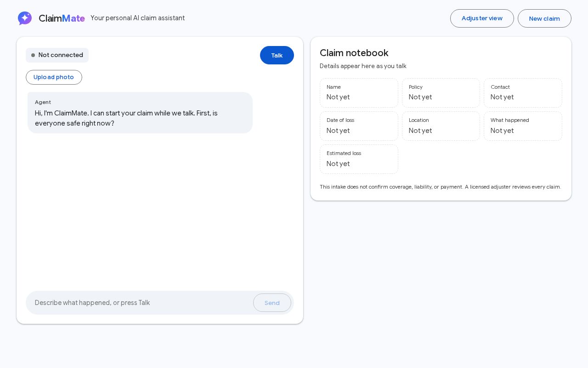Click 'Your personal AI claim assistant' tagline

tap(138, 18)
